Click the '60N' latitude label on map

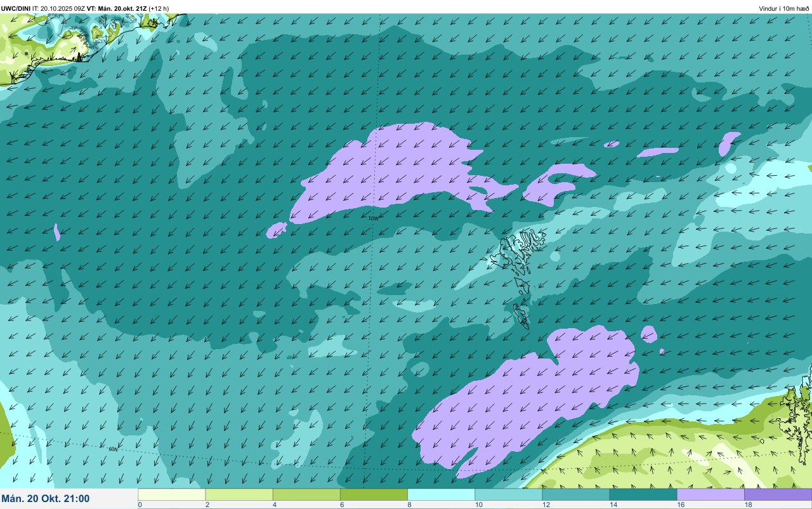[x=113, y=449]
